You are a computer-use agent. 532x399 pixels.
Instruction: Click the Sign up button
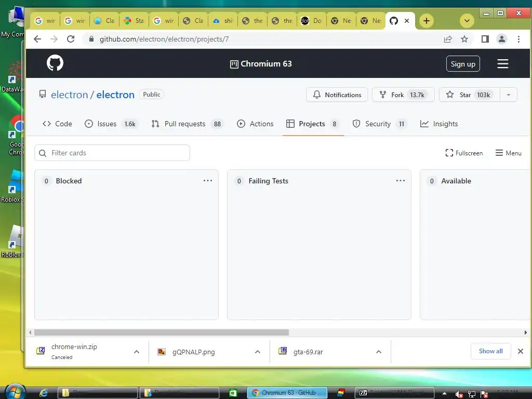click(x=463, y=64)
